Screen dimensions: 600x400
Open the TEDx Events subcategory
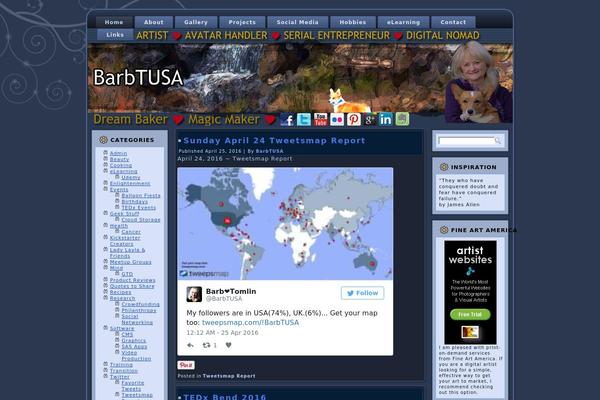point(139,207)
